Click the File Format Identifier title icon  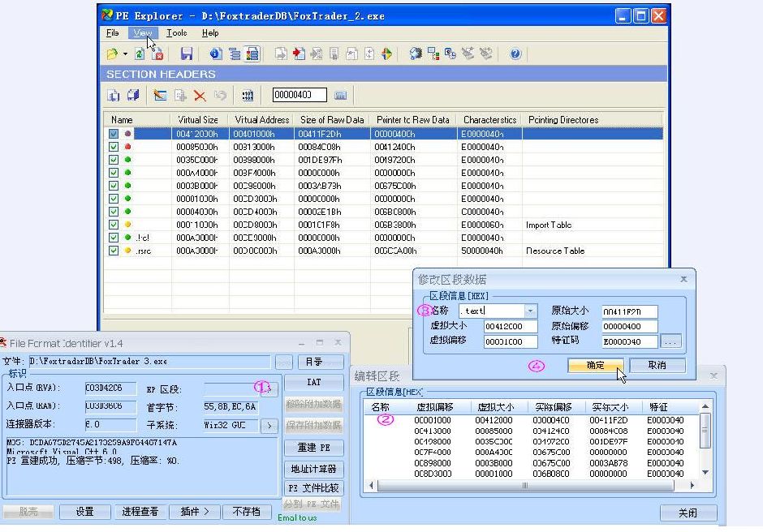(x=3, y=343)
